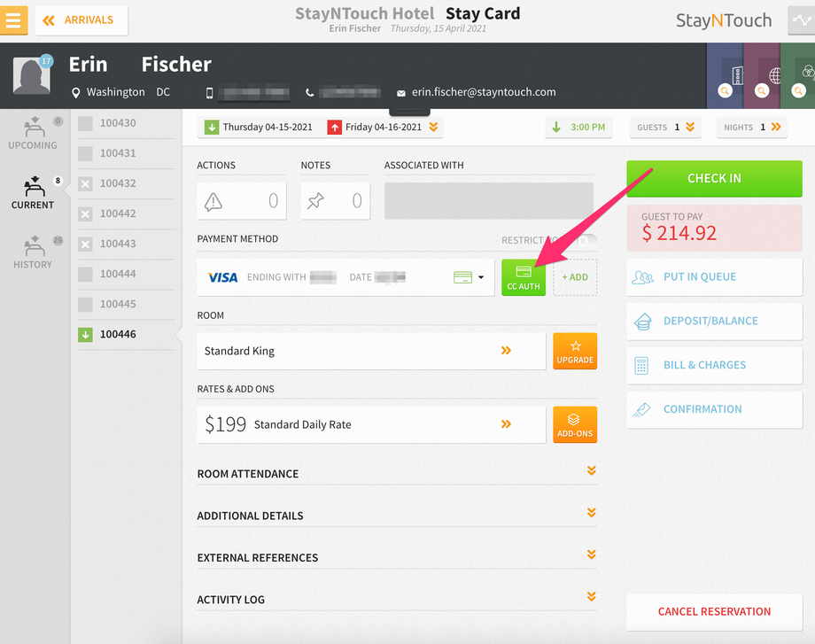Expand the Activity Log section

click(397, 600)
